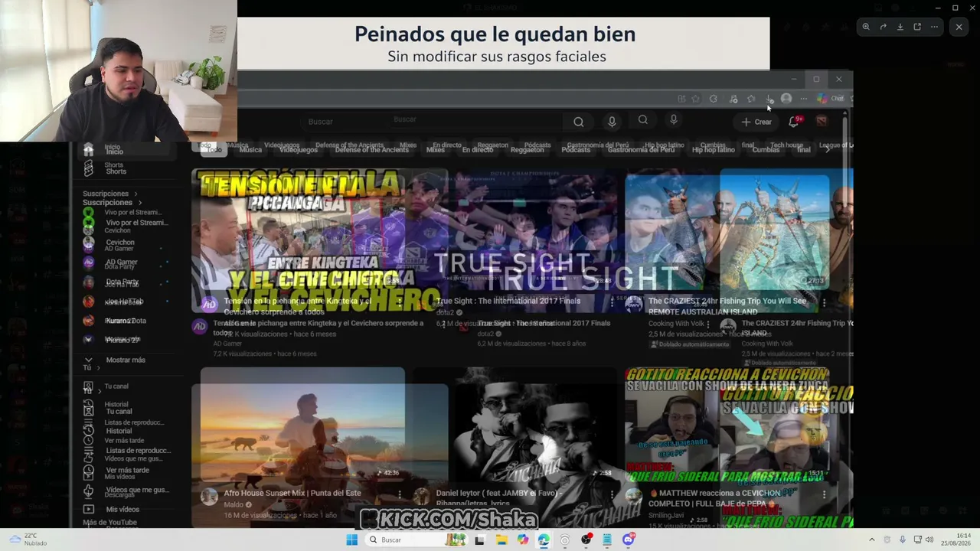
Task: Open the AD channel avatar under the Tensión video
Action: pyautogui.click(x=209, y=305)
